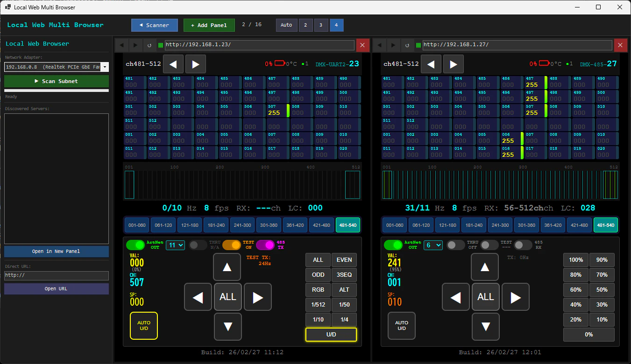The width and height of the screenshot is (631, 364).
Task: Switch to Auto layout
Action: coord(286,25)
